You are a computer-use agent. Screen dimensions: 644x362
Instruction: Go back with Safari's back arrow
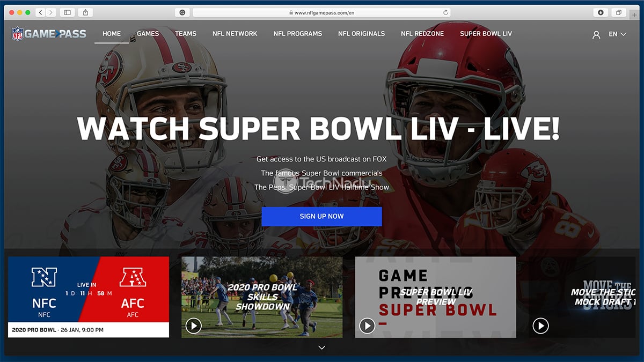(x=41, y=12)
